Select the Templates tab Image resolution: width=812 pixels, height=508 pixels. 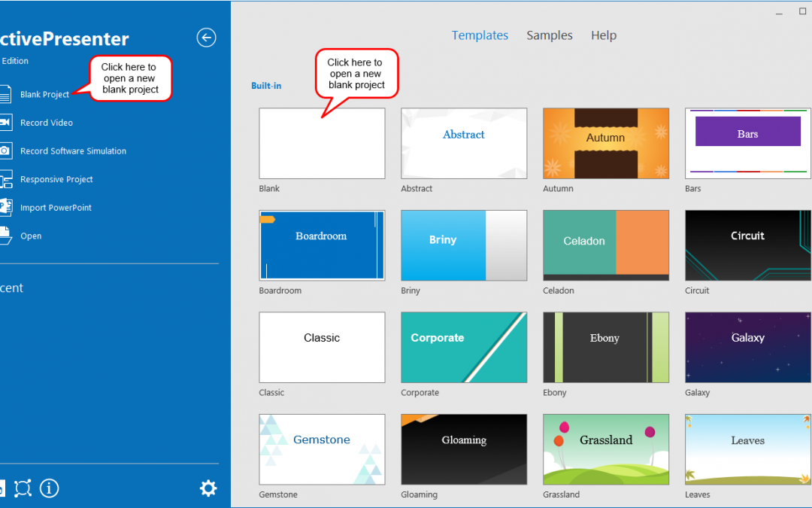click(480, 35)
